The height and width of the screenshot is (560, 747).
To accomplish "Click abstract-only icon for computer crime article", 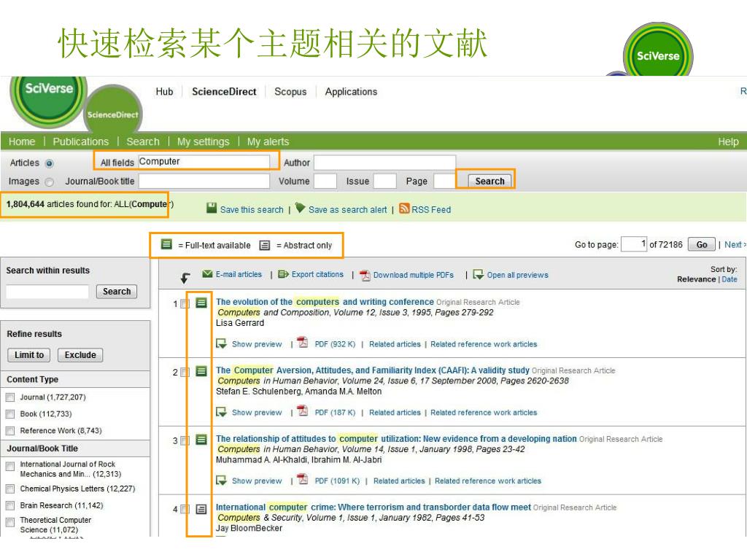I will 201,509.
